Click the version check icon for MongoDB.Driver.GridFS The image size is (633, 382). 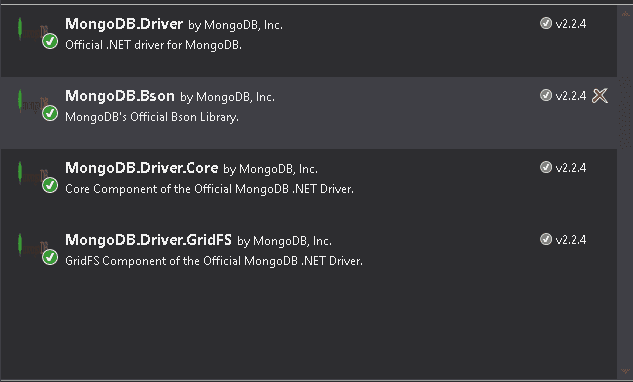546,239
